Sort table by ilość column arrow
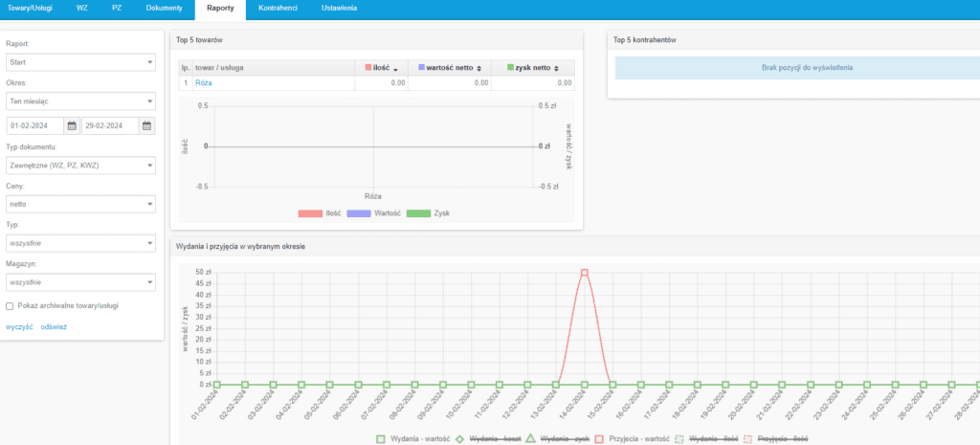This screenshot has height=445, width=980. (395, 69)
